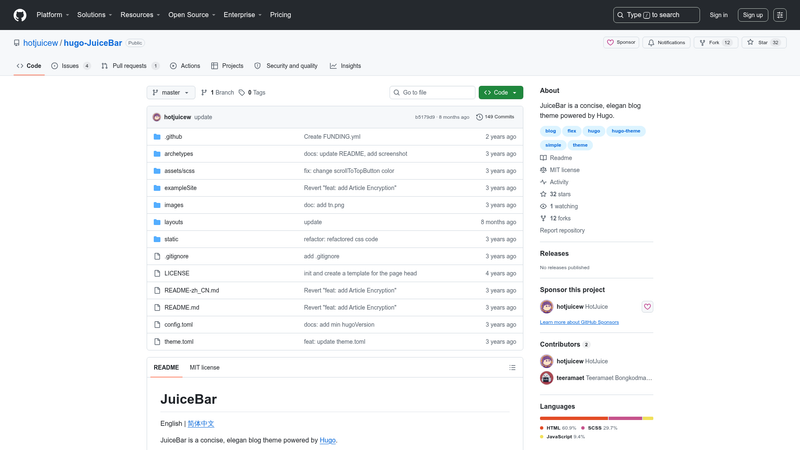Image resolution: width=800 pixels, height=450 pixels.
Task: Open the Chinese README link 简体中文
Action: tap(201, 424)
